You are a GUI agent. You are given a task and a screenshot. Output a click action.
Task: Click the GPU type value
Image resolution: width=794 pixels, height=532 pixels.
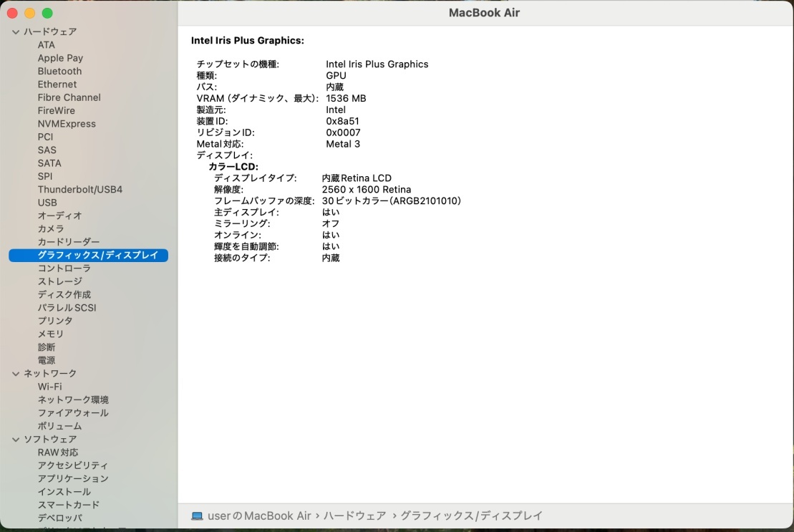(x=336, y=76)
